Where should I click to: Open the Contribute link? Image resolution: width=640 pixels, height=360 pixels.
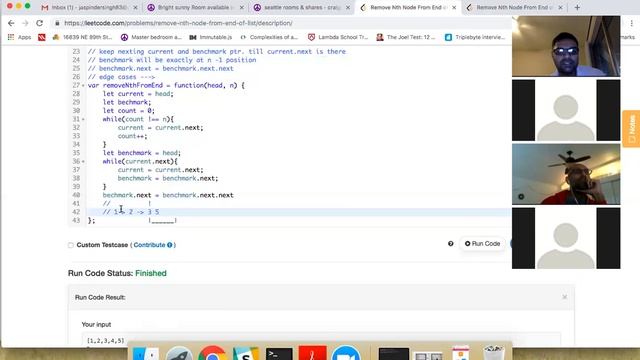149,245
